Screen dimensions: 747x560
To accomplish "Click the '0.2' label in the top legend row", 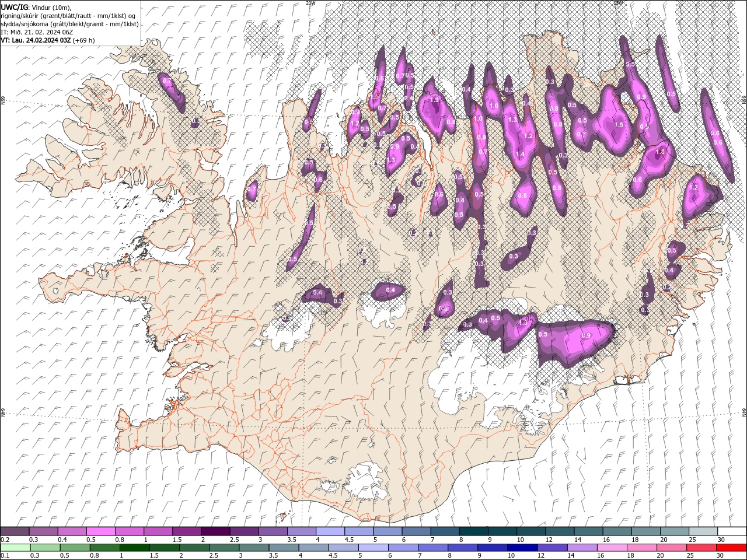I will click(x=5, y=540).
